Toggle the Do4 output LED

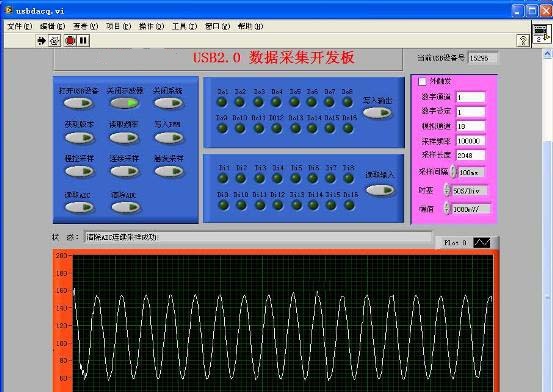(x=276, y=102)
